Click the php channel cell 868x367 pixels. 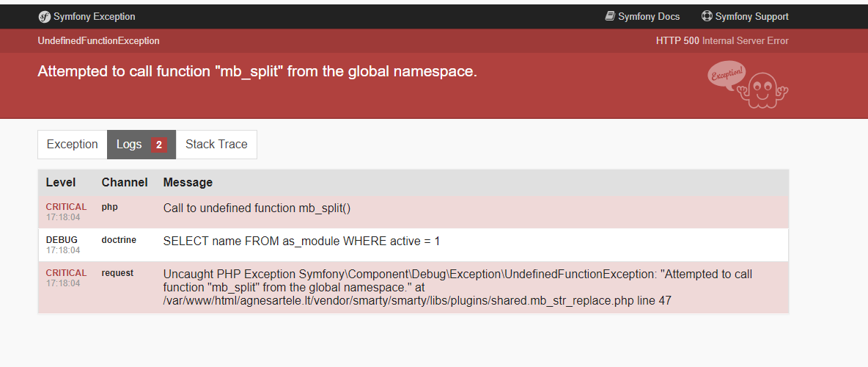110,207
